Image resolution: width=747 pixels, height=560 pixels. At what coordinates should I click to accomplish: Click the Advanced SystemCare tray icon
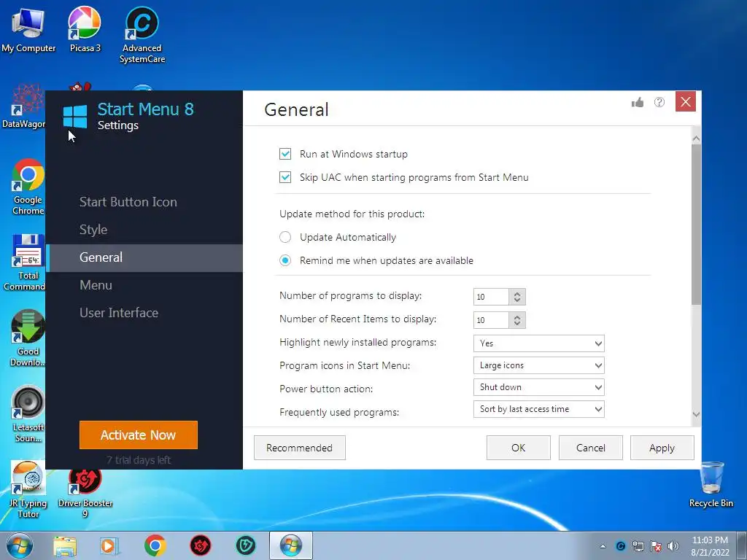click(x=620, y=546)
